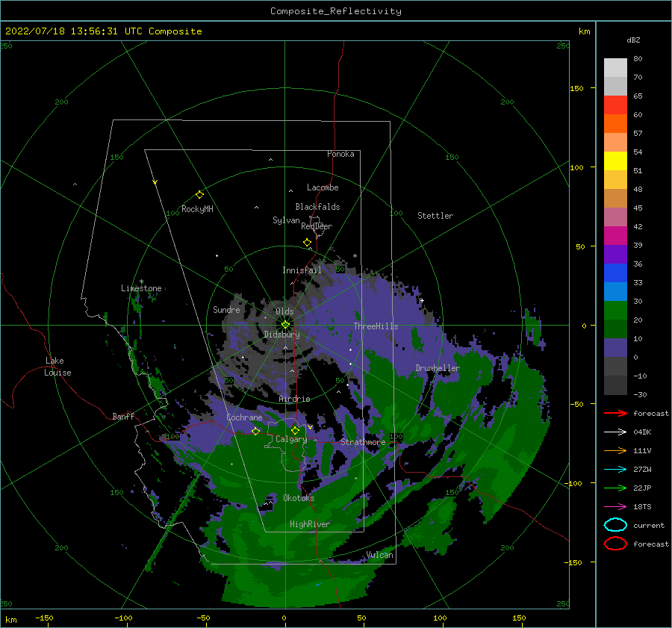Click the Lacombe town label

323,187
